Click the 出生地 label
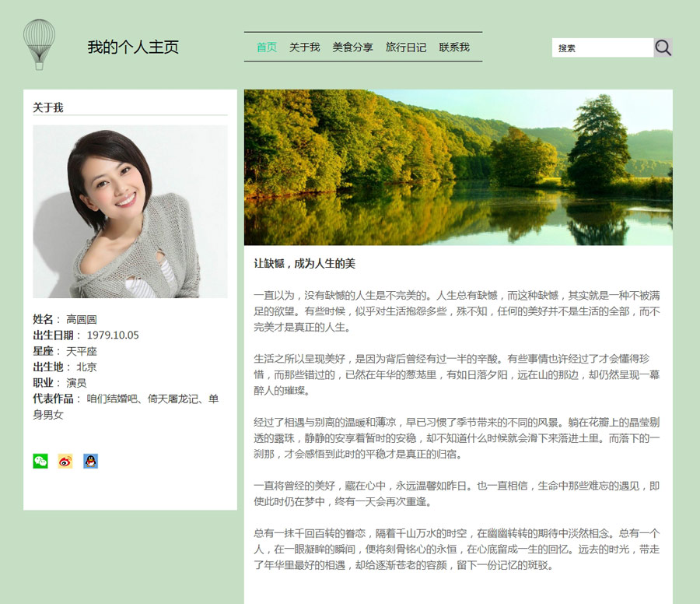Screen dimensions: 700x604 coord(48,367)
